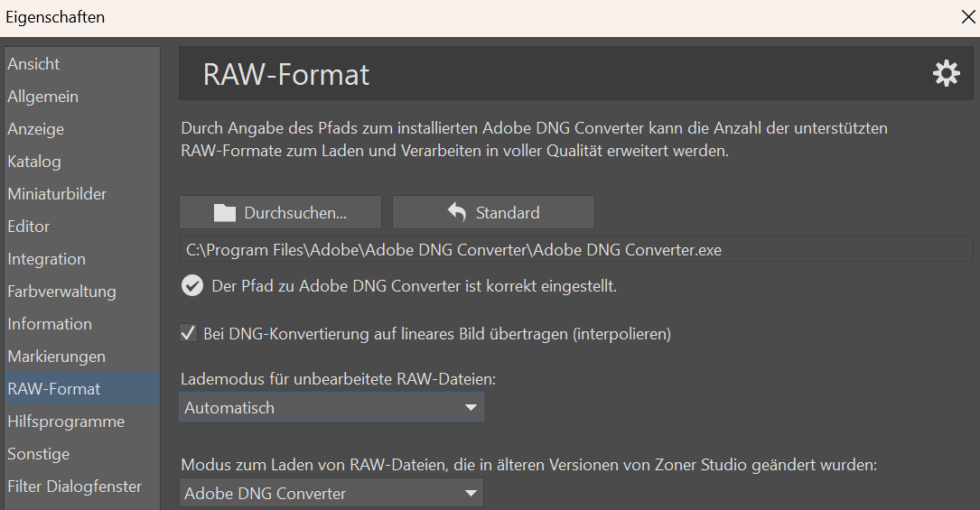Image resolution: width=980 pixels, height=510 pixels.
Task: Click the arrow of the Automatisch combo box
Action: click(x=471, y=408)
